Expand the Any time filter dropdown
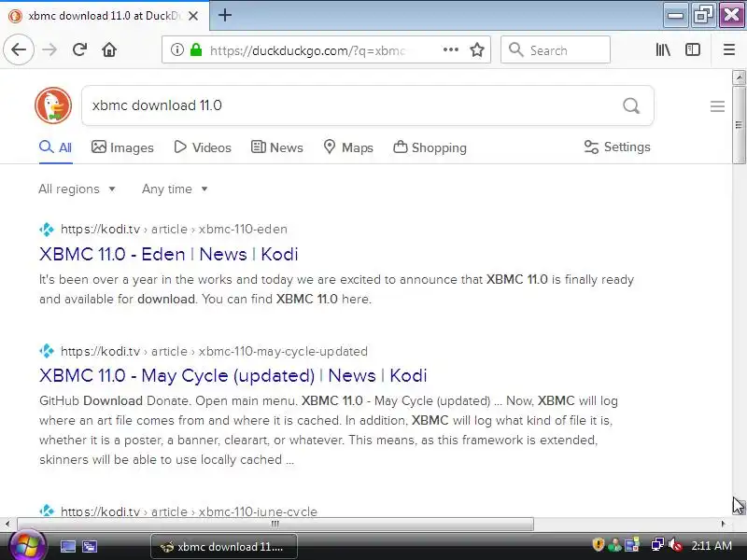 [175, 189]
